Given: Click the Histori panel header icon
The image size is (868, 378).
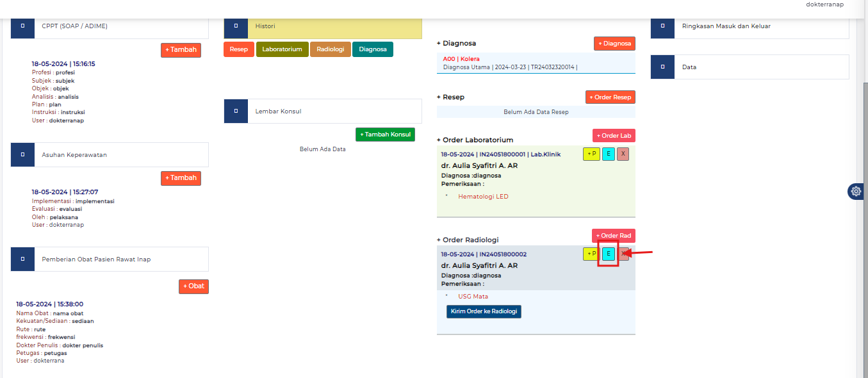Looking at the screenshot, I should (x=236, y=28).
